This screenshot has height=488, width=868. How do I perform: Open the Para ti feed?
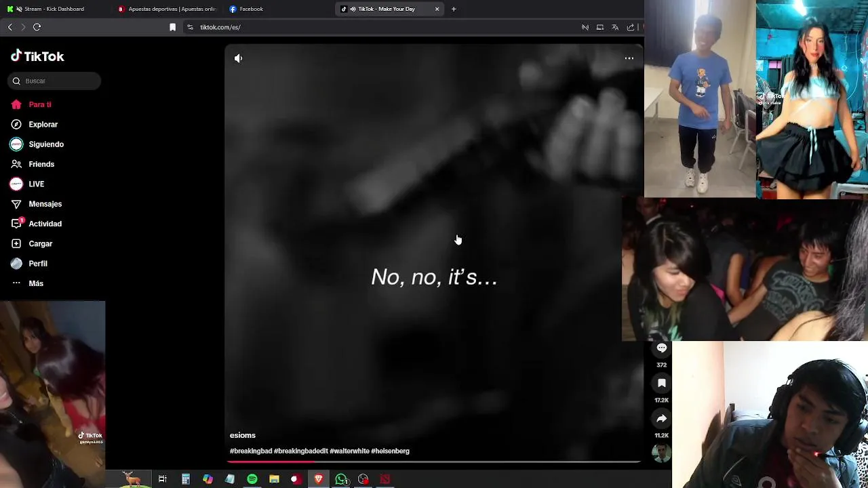[x=39, y=104]
